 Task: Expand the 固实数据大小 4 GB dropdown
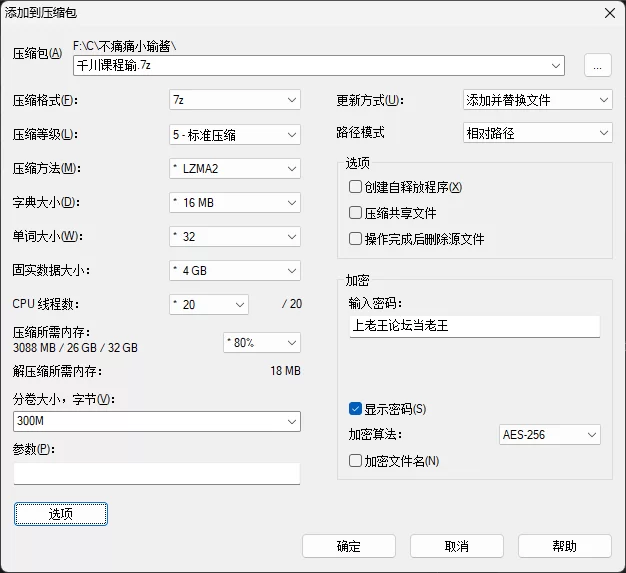pos(235,270)
